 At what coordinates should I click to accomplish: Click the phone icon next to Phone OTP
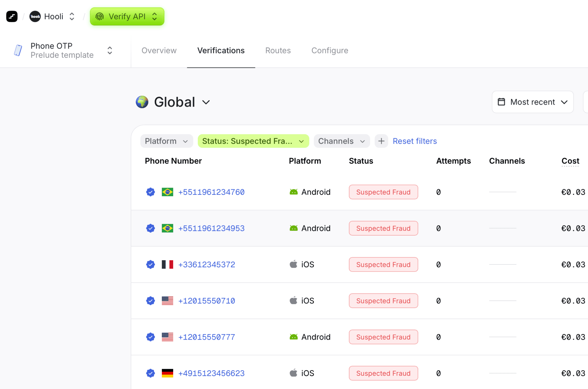pyautogui.click(x=18, y=50)
